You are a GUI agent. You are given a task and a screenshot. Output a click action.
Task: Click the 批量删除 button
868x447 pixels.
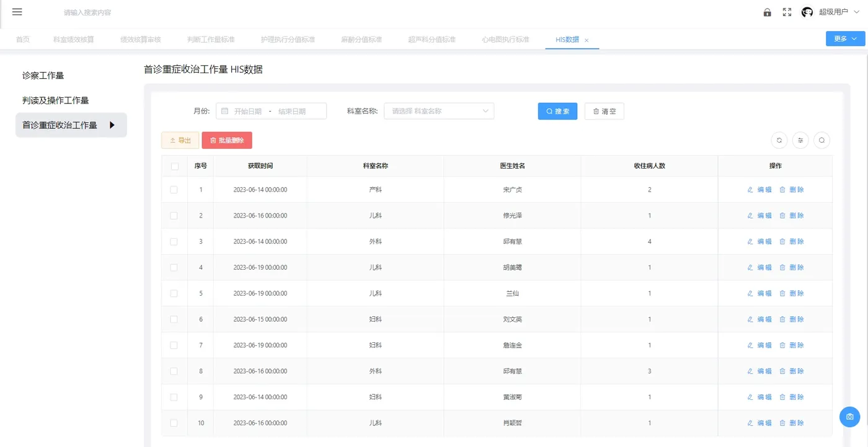click(227, 141)
